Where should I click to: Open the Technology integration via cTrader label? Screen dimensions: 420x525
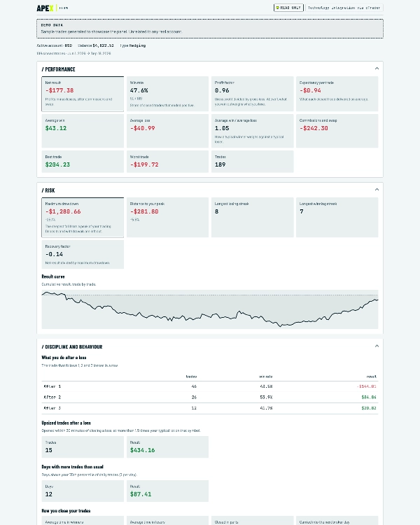344,8
